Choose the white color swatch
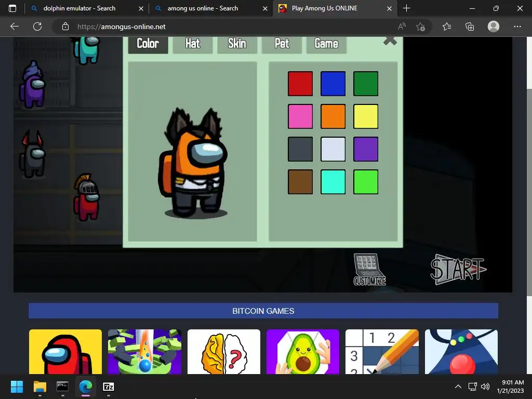 click(333, 149)
